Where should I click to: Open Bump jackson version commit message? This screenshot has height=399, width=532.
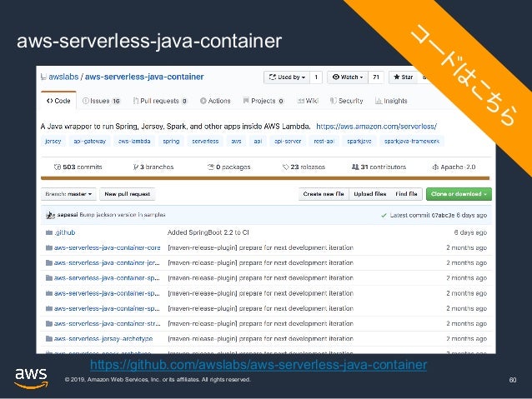coord(123,215)
